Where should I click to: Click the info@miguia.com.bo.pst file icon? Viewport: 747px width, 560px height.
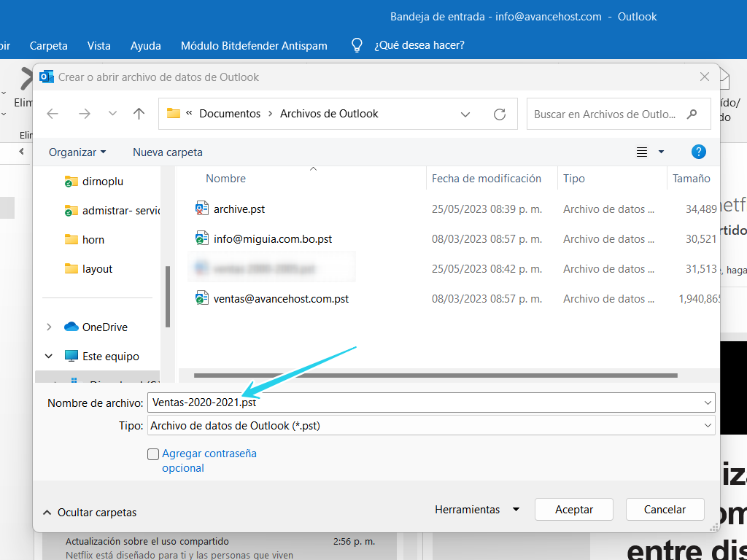(x=201, y=238)
